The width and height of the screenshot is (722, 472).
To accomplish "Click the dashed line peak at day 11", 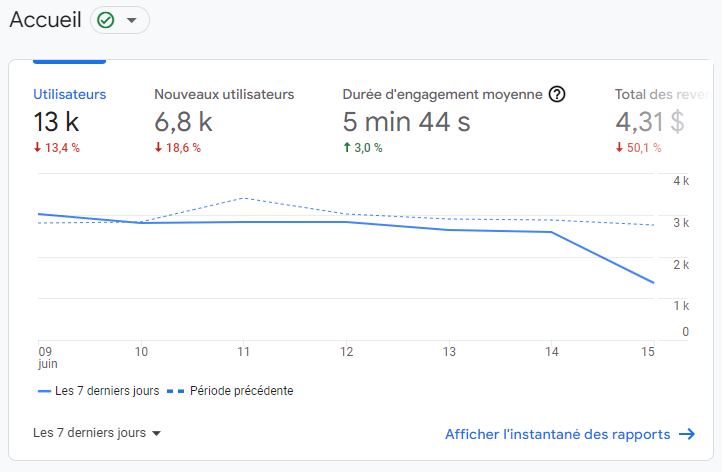I will (x=243, y=198).
